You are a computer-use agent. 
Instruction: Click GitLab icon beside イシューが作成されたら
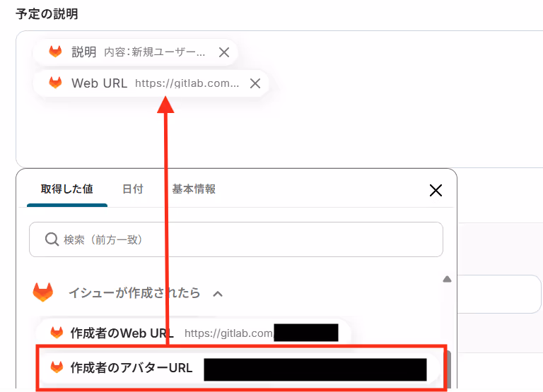[43, 292]
